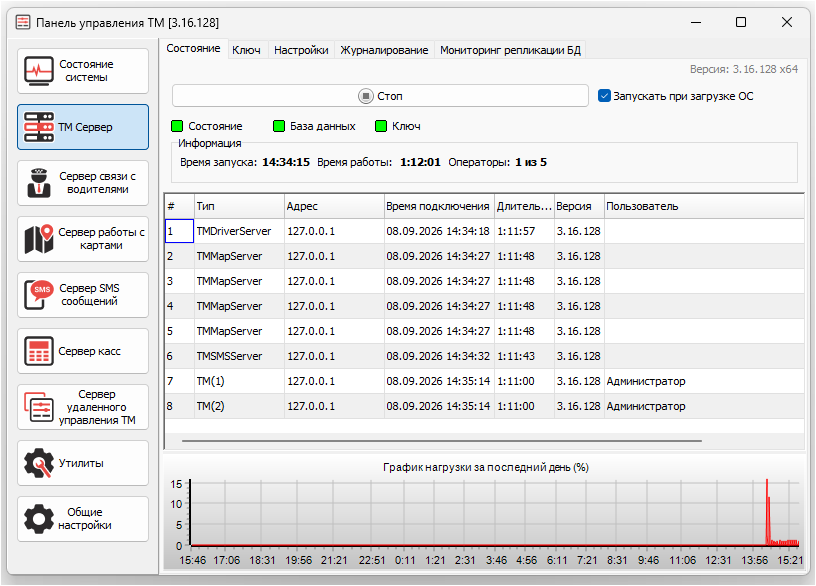Toggle Запускать при загрузке ОС checkbox

click(x=604, y=96)
